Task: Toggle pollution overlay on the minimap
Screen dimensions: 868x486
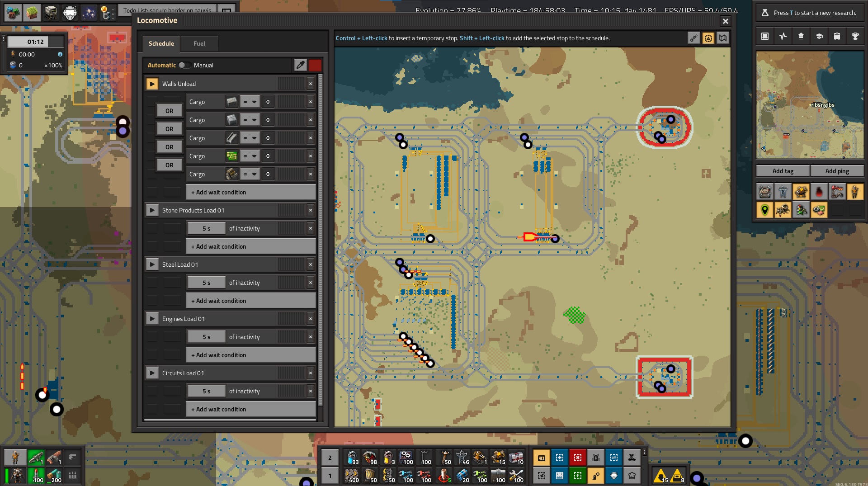Action: pos(819,192)
